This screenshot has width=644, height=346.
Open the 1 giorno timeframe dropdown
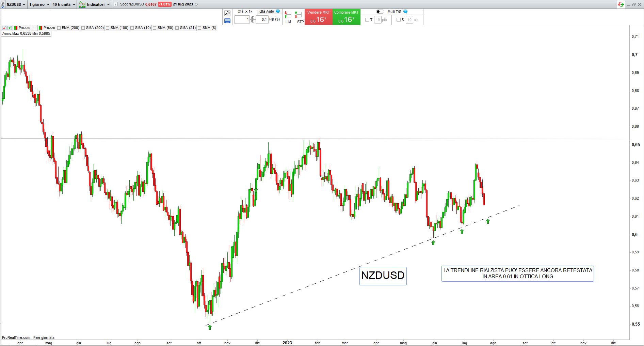(39, 4)
